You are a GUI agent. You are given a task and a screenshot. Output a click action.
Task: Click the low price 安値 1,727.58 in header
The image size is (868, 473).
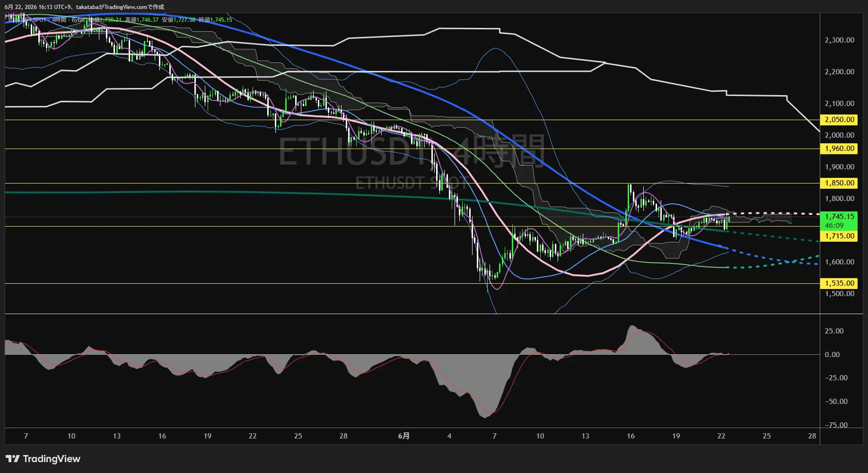(179, 20)
